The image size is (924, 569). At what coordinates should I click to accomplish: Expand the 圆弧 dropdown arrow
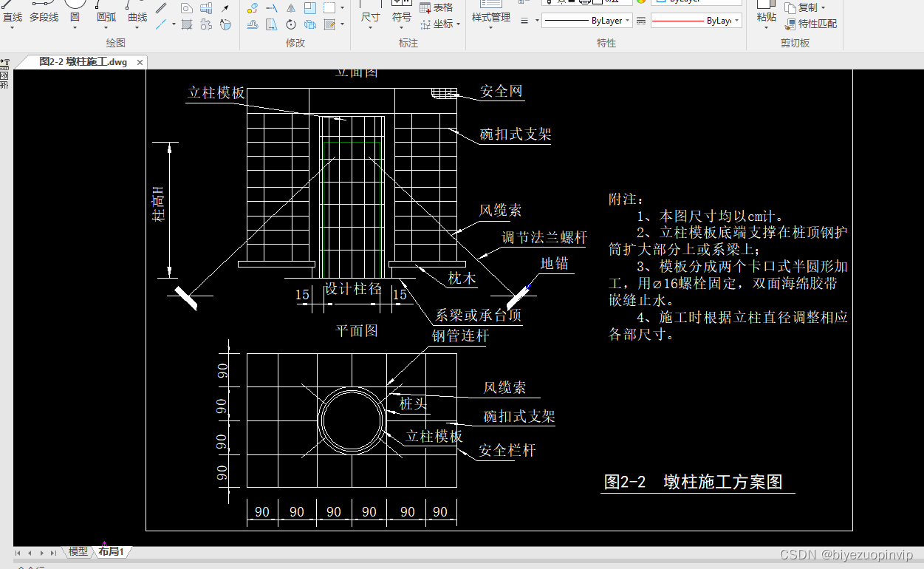pos(106,28)
